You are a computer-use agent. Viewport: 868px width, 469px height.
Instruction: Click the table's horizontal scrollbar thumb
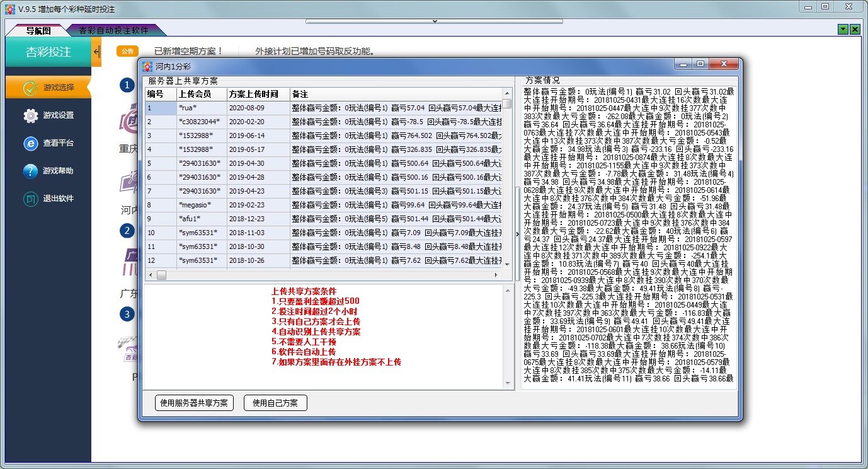(162, 275)
